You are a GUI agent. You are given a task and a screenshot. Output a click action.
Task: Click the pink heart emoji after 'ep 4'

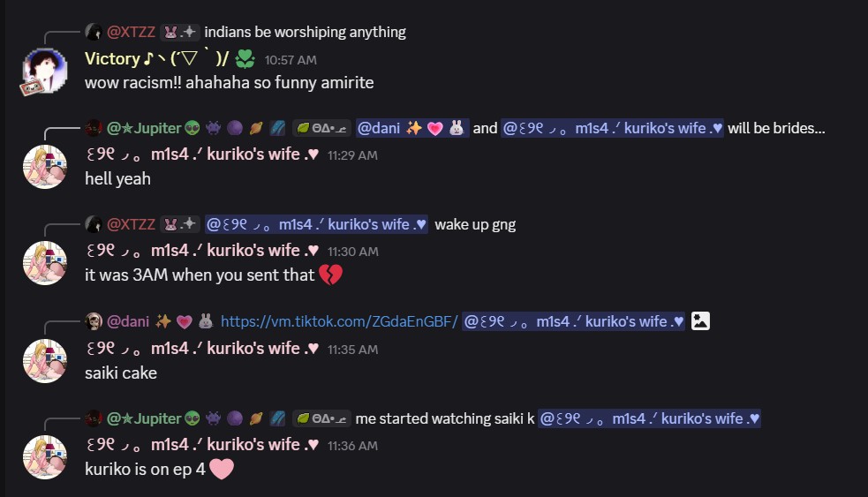(222, 470)
